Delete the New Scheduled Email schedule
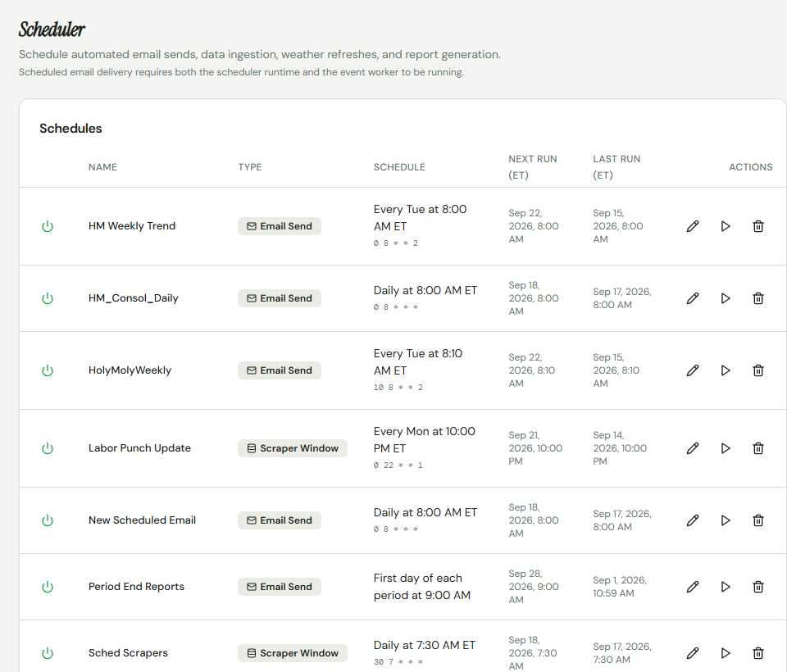 pos(758,520)
